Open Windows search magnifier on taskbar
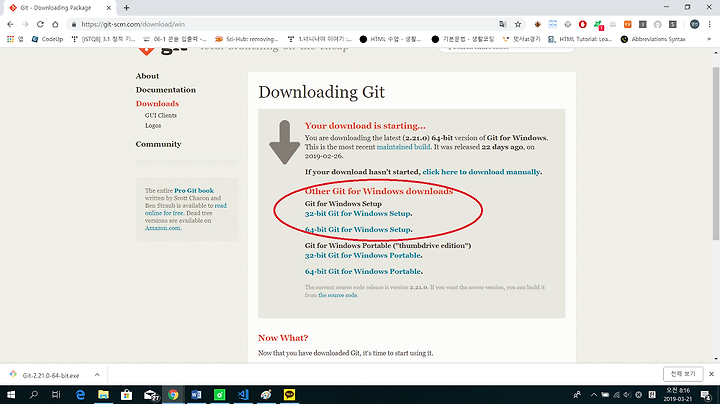 click(x=34, y=395)
